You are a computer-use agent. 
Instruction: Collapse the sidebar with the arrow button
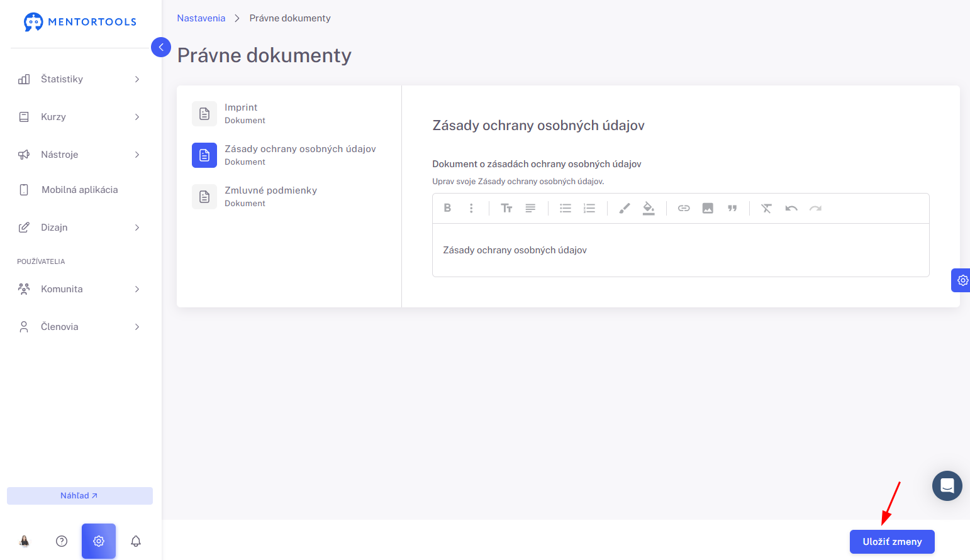point(161,47)
